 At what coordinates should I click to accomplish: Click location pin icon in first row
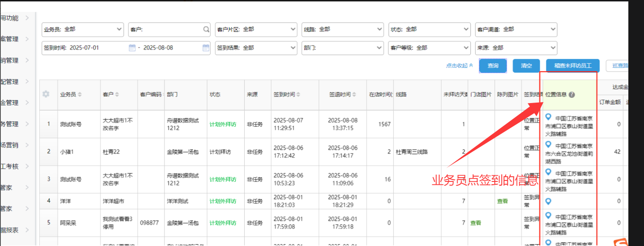[x=549, y=117]
